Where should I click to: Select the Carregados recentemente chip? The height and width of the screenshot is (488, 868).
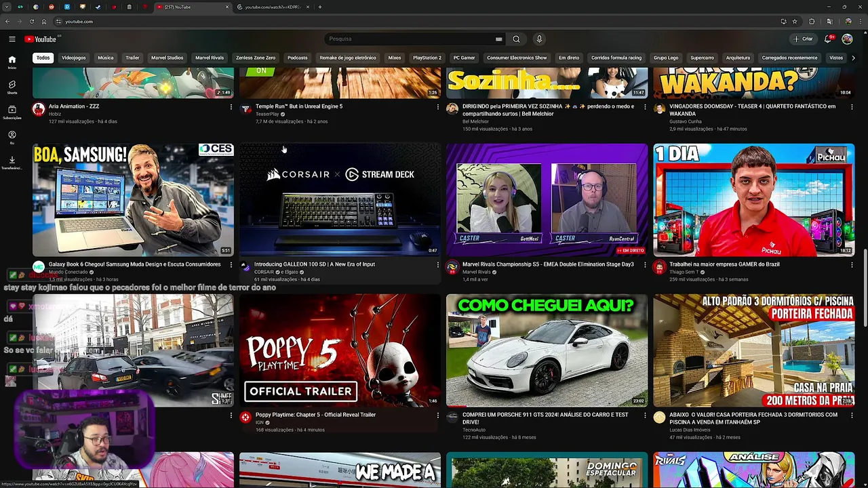click(x=789, y=58)
